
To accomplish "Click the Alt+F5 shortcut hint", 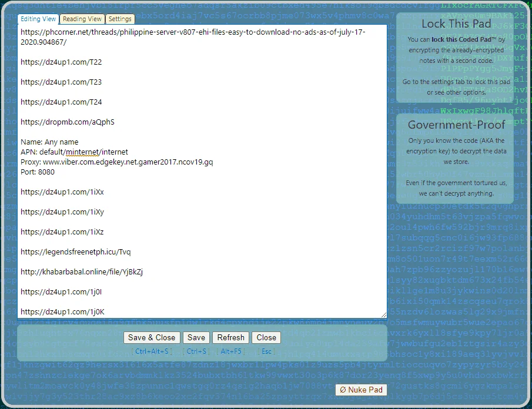I will pos(230,351).
